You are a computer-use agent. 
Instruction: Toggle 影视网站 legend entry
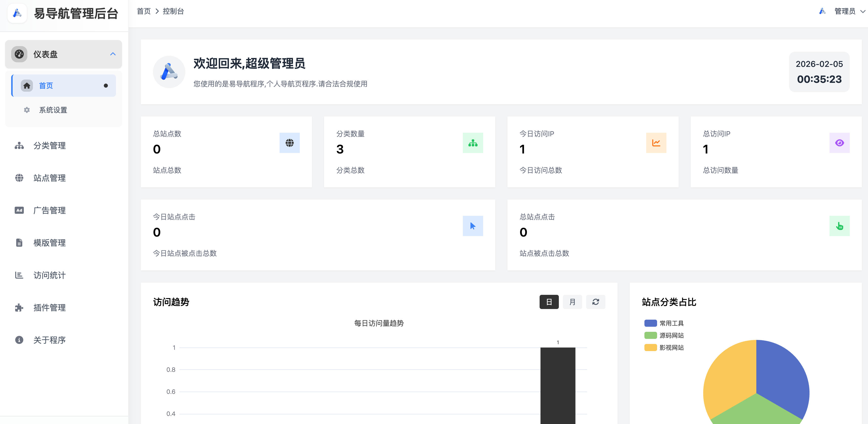[x=664, y=348]
